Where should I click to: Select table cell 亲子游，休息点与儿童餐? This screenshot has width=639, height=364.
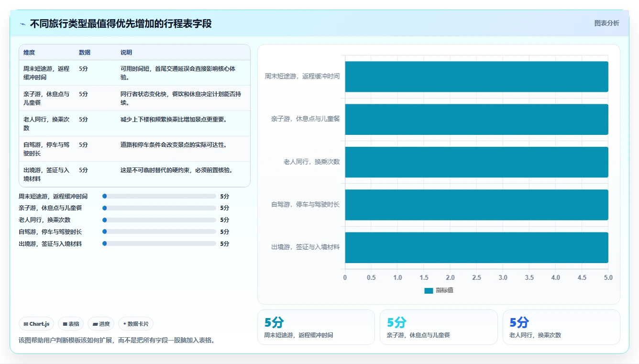pos(46,98)
